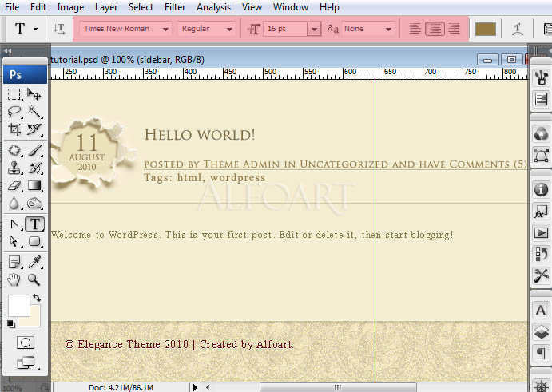Select the History Brush tool
Screen dimensions: 552x392
pos(34,168)
